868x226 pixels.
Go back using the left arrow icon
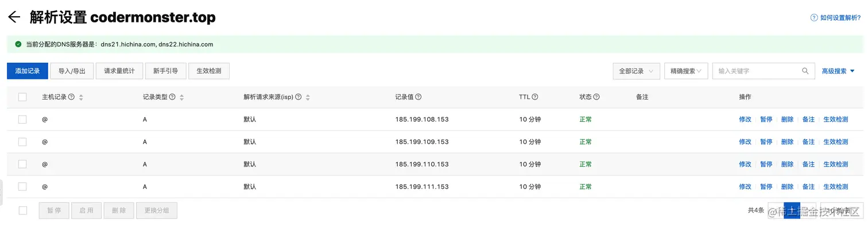coord(14,17)
